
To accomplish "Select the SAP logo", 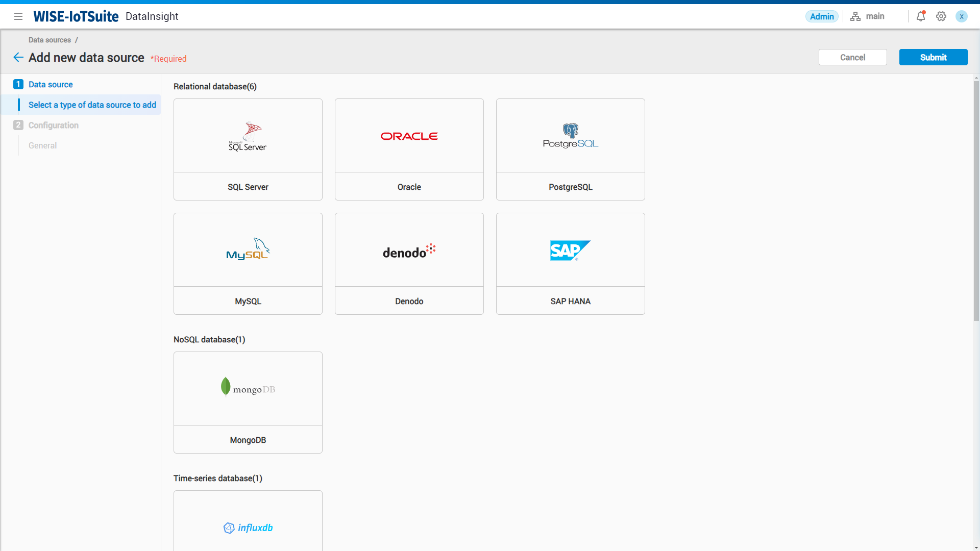I will 571,249.
